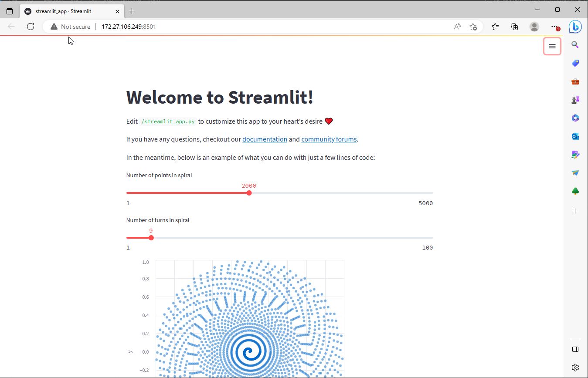This screenshot has height=378, width=588.
Task: Open the Tools briefcase sidebar icon
Action: 575,81
